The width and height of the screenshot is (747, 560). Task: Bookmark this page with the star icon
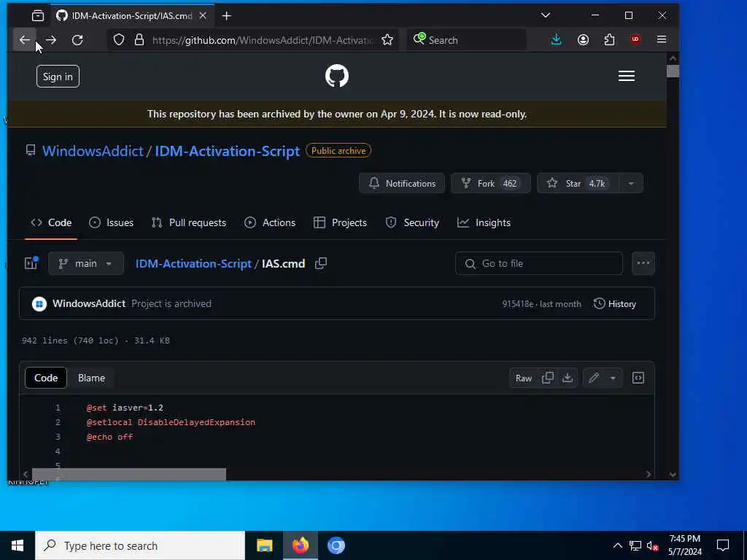[387, 40]
